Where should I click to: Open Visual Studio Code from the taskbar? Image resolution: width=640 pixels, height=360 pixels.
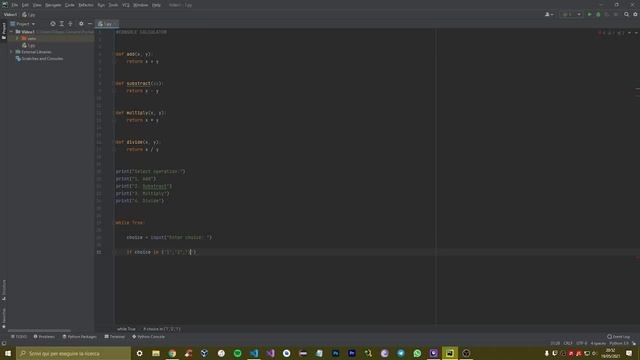pos(254,353)
